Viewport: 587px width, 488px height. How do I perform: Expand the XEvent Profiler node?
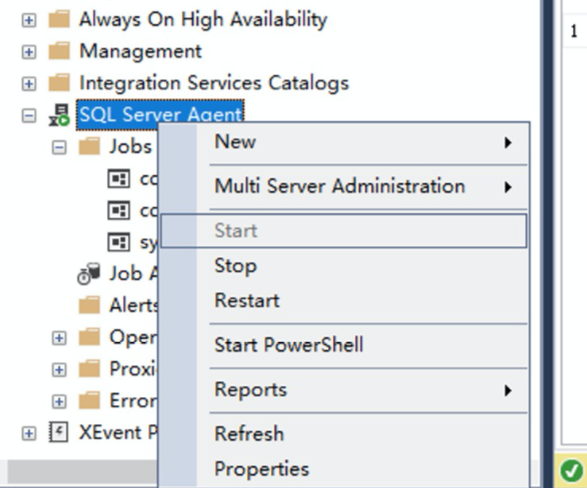(x=29, y=433)
